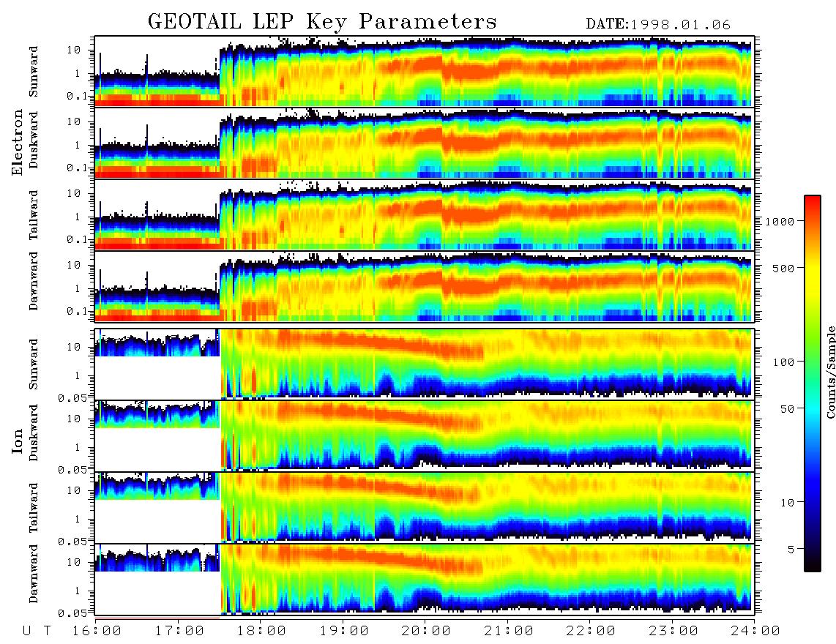Click the vertical "Ion" group label
The height and width of the screenshot is (644, 836).
[18, 441]
